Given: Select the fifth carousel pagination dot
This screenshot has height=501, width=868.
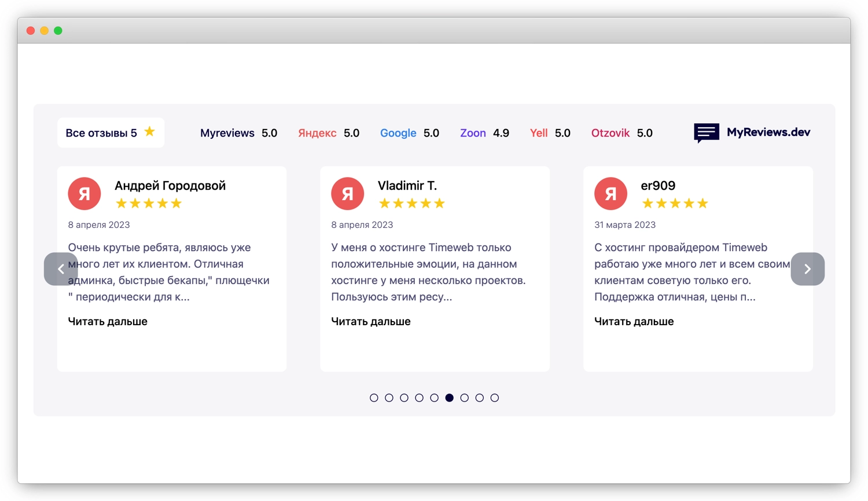Looking at the screenshot, I should [434, 398].
